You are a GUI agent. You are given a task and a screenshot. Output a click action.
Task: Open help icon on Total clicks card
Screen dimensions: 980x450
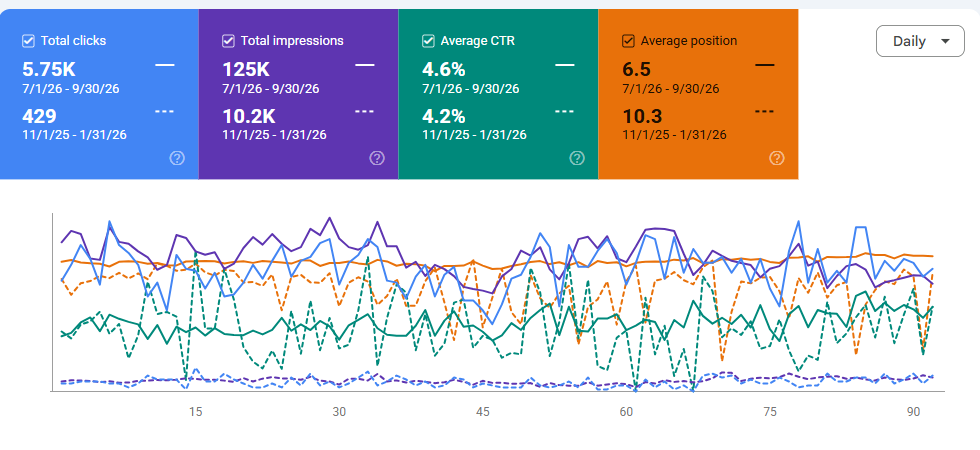coord(177,158)
